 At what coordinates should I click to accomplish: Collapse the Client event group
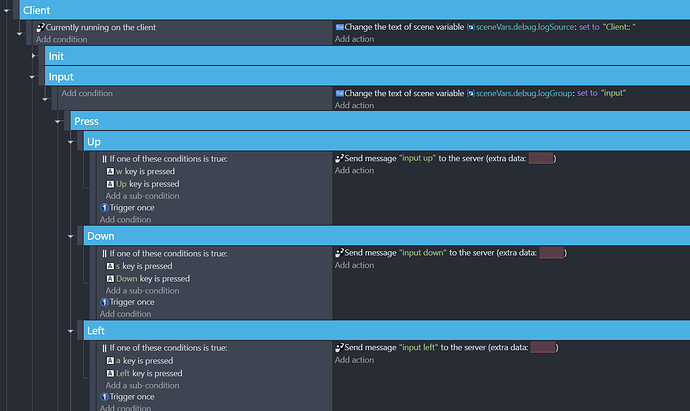(8, 9)
